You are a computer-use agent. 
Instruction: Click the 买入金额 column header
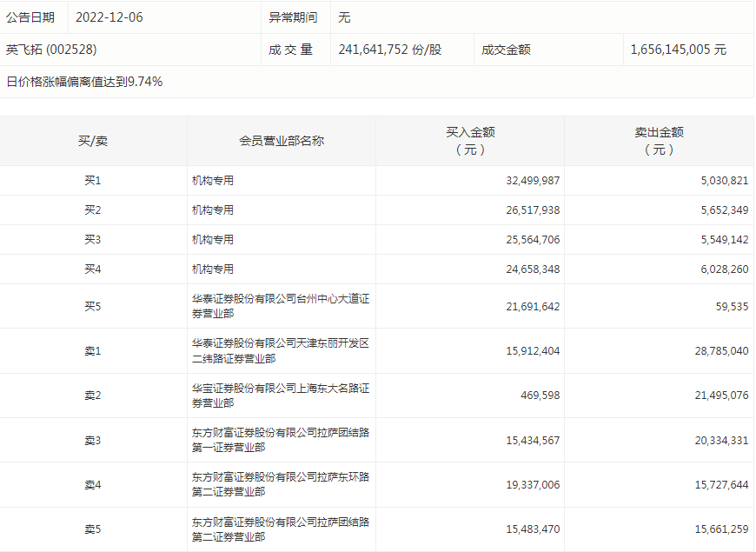[x=470, y=141]
